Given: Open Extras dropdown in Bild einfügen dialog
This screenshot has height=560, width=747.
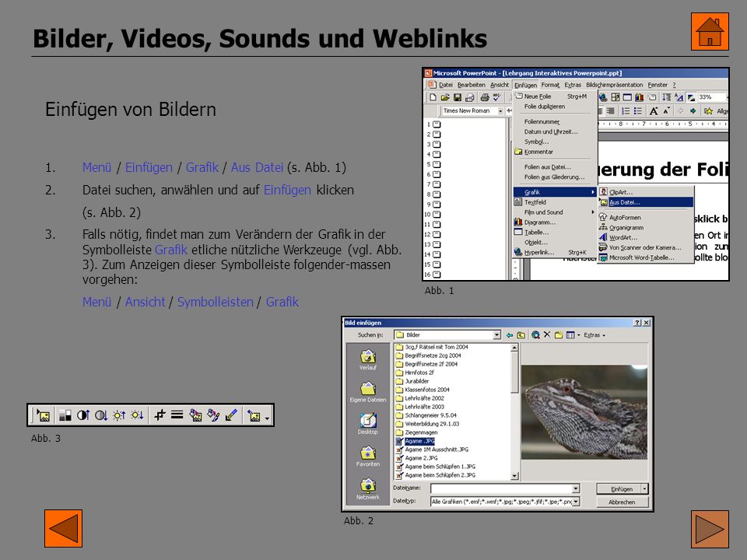Looking at the screenshot, I should click(x=594, y=335).
